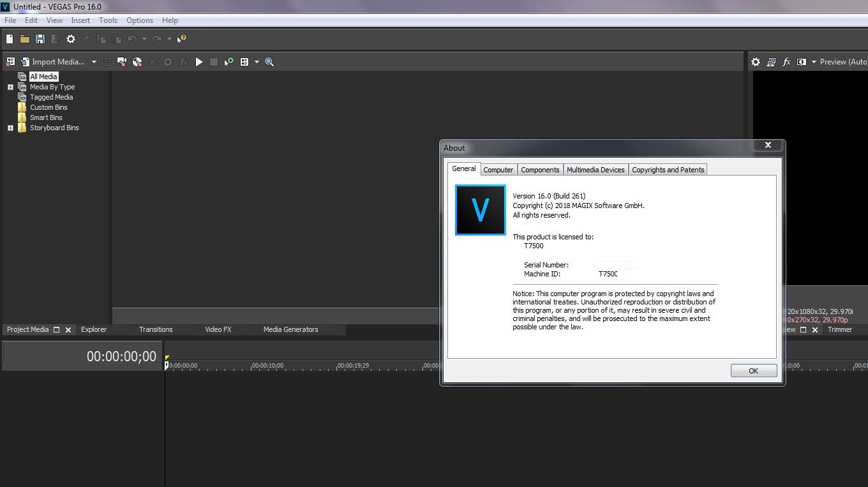Open Media Properties gear in Project Media
868x487 pixels.
(x=168, y=62)
